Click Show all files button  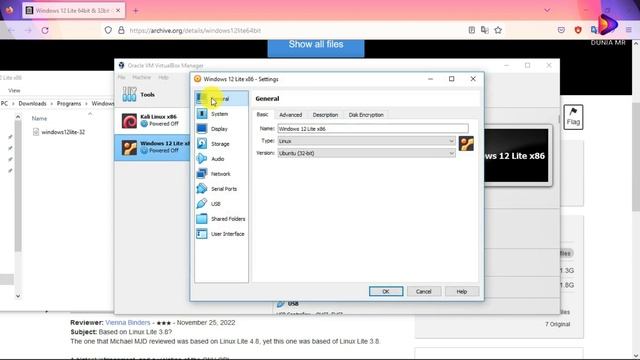click(316, 46)
